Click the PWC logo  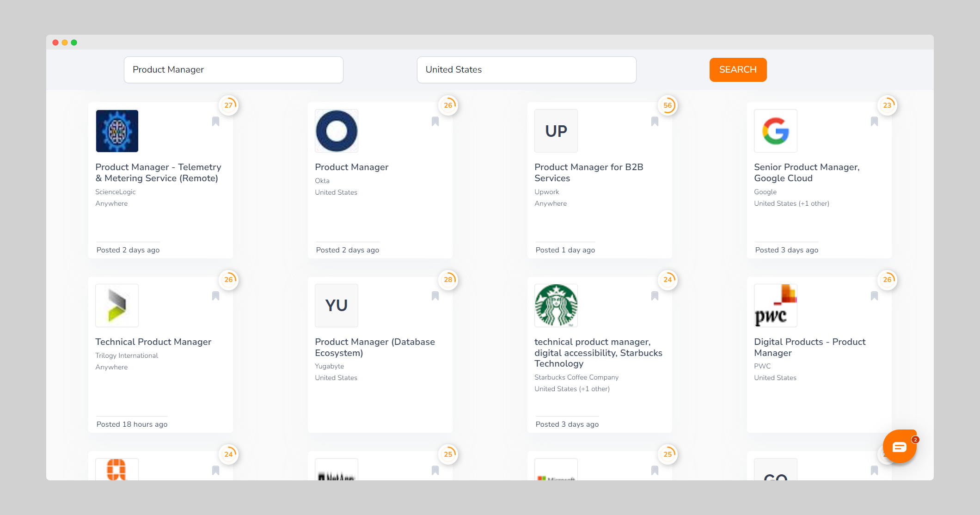click(776, 306)
